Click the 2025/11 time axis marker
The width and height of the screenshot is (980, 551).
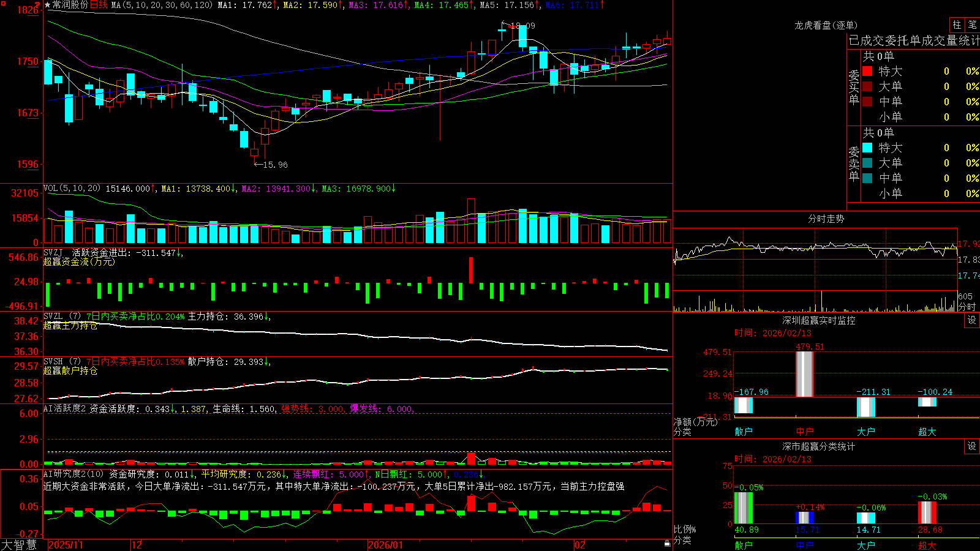click(66, 545)
